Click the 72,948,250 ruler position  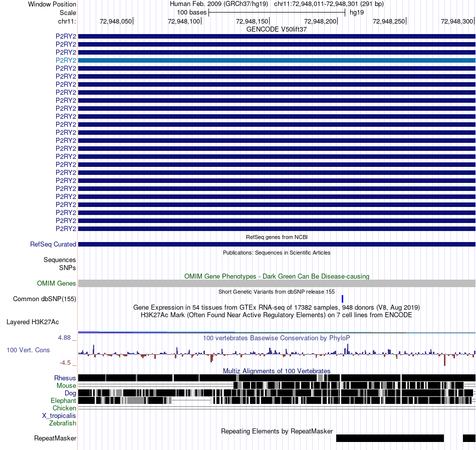tap(389, 21)
